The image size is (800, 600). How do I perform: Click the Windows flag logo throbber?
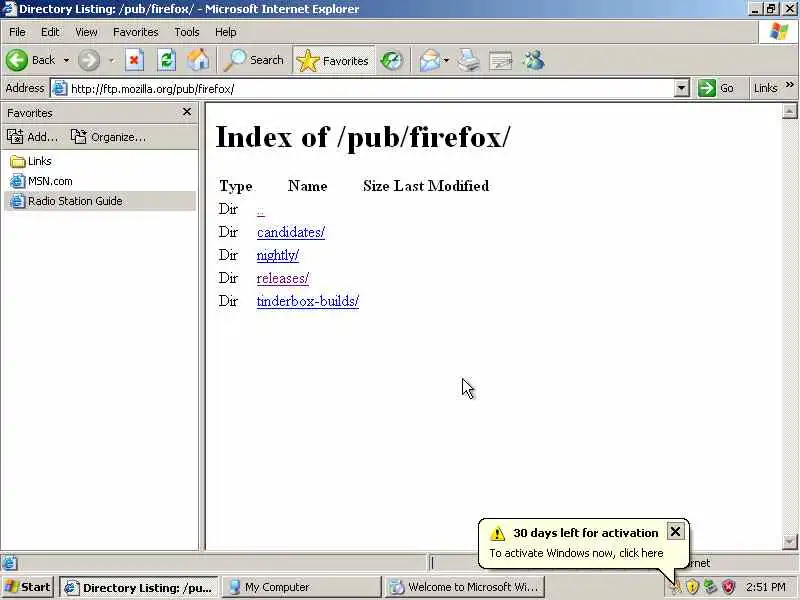pos(779,32)
